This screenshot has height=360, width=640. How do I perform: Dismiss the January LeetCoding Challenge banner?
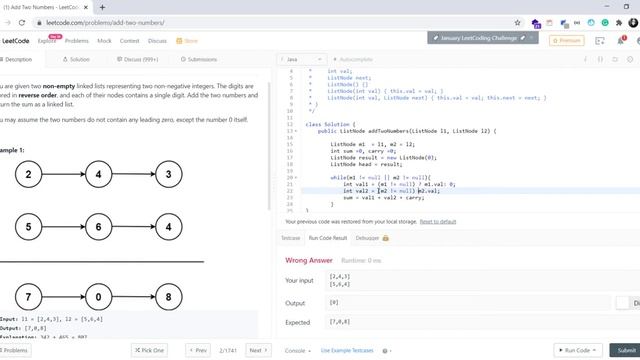coord(531,38)
